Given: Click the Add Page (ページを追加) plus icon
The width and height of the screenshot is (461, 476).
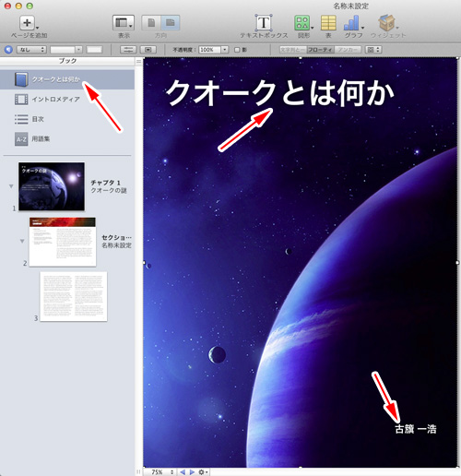Looking at the screenshot, I should click(27, 23).
